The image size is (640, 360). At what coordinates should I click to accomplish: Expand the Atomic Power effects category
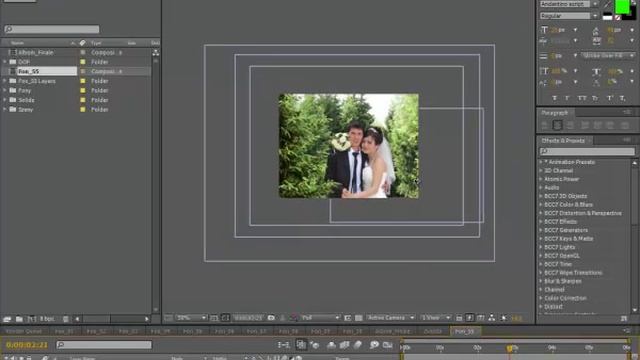[541, 179]
